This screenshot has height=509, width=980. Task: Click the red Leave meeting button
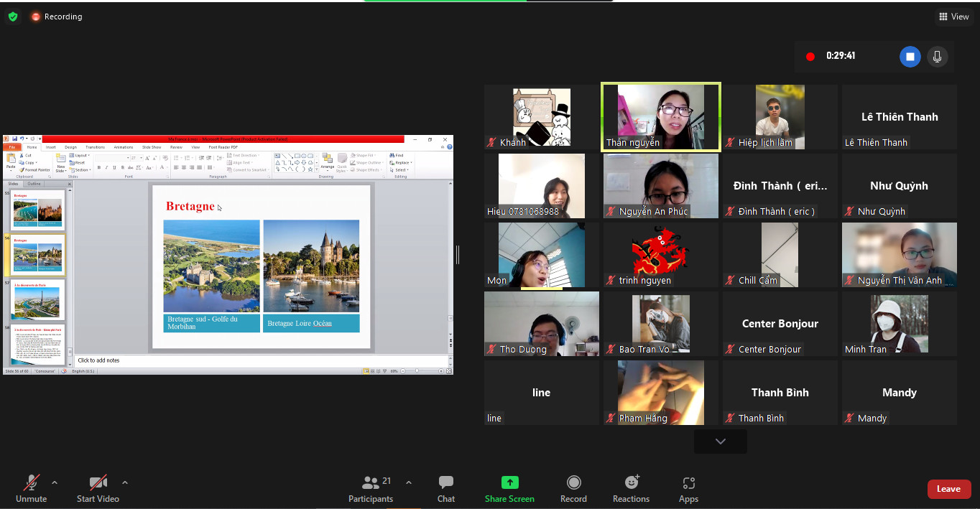click(948, 489)
